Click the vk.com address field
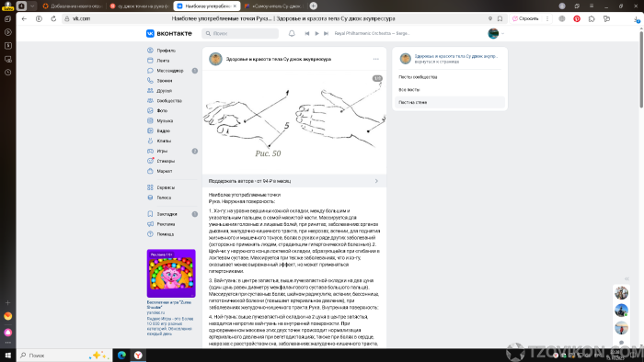This screenshot has height=362, width=644. 81,19
